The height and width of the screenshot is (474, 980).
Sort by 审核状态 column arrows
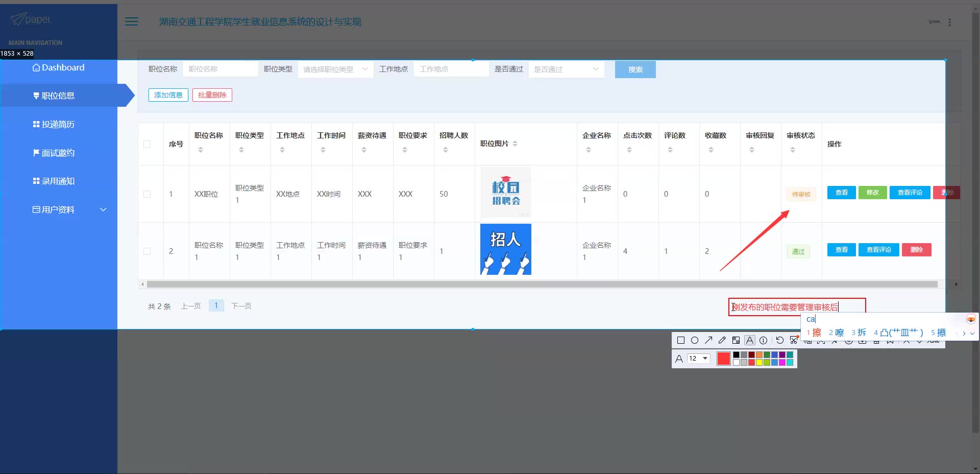pos(793,150)
